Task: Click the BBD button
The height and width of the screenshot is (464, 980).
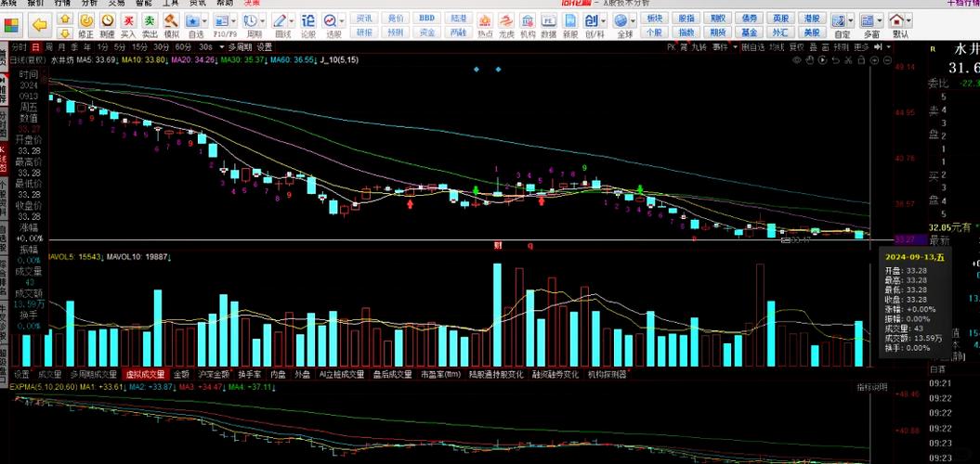Action: (x=427, y=19)
